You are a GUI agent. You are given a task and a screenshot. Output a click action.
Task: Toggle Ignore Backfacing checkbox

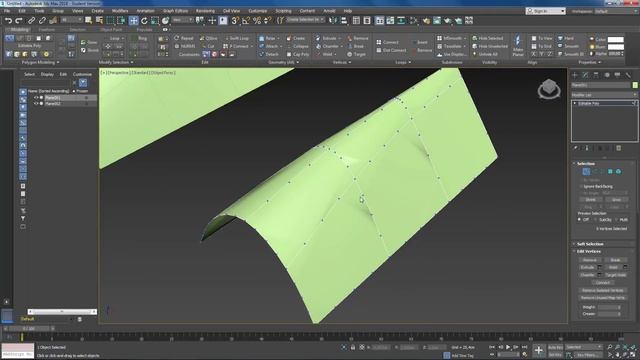pyautogui.click(x=581, y=187)
